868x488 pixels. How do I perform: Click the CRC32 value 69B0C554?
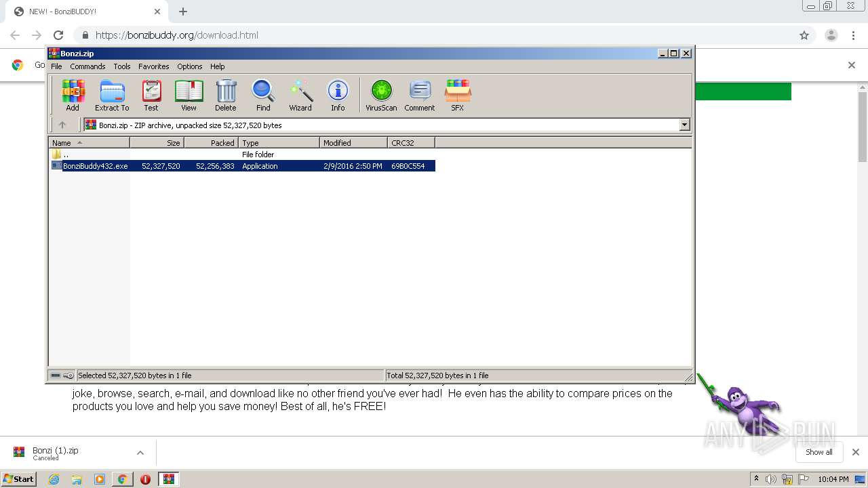[408, 166]
